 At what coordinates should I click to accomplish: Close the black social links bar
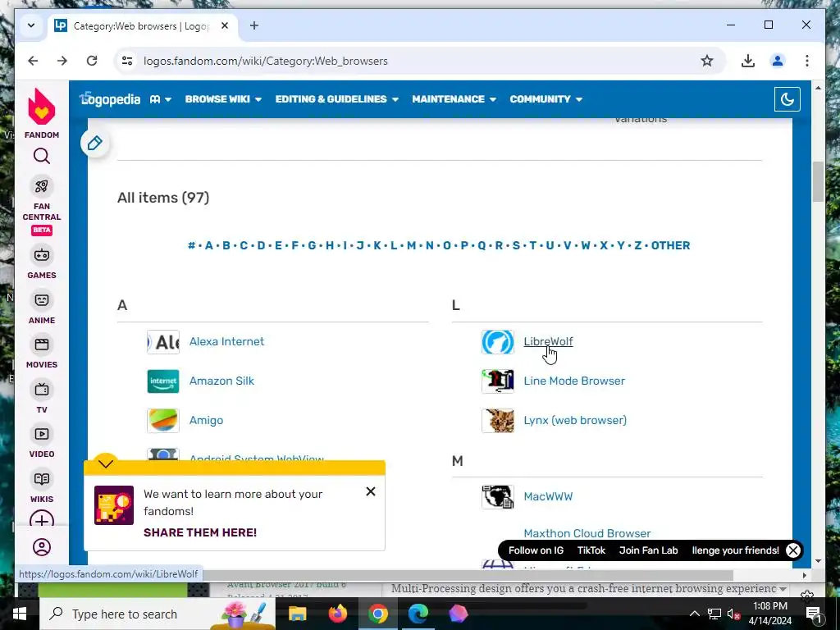[x=793, y=550]
